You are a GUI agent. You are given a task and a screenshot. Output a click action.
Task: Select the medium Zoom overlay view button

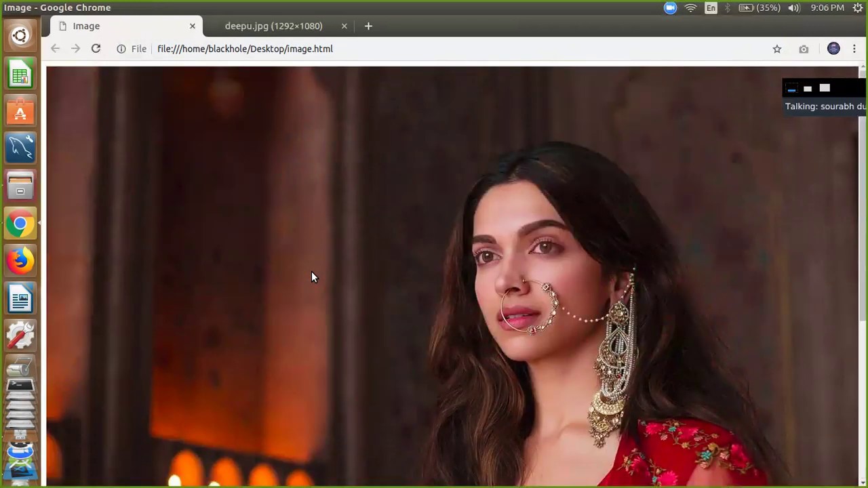click(808, 88)
